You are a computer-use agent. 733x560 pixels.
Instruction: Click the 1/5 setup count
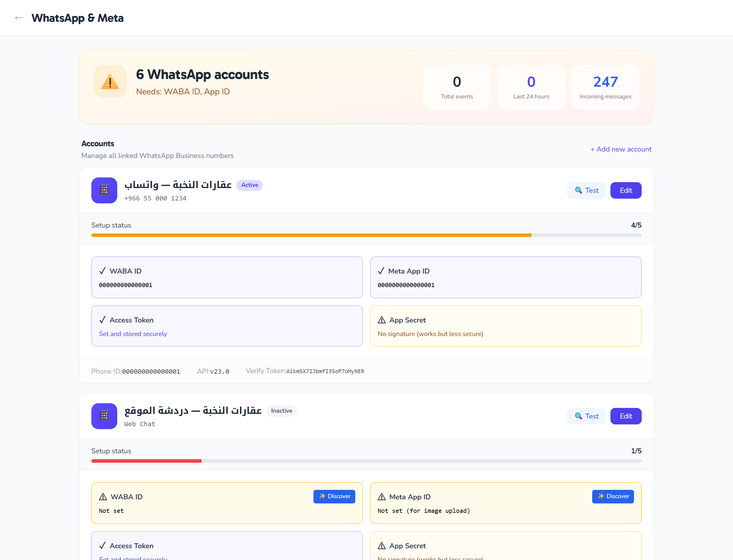[x=636, y=451]
